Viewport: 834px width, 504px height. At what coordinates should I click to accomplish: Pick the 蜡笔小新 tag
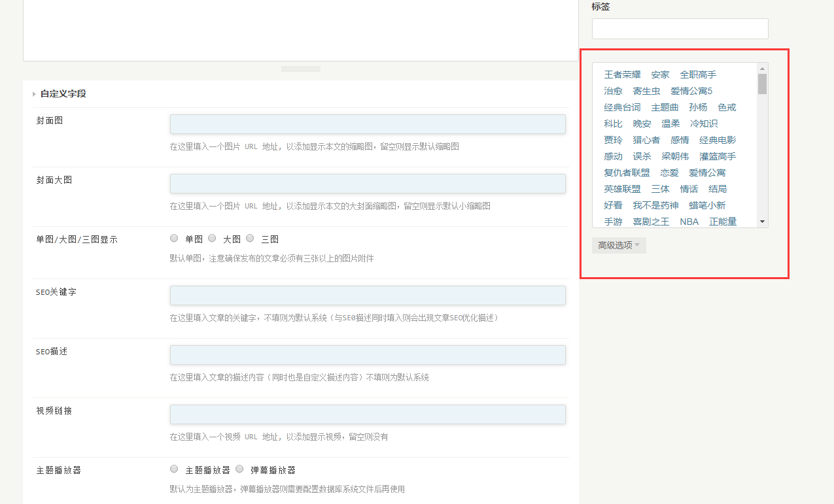point(707,205)
